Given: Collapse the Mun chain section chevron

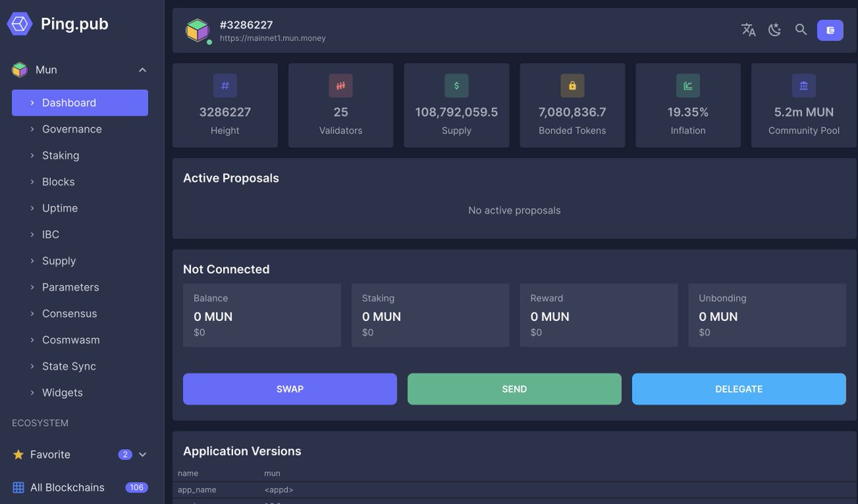Looking at the screenshot, I should [142, 69].
